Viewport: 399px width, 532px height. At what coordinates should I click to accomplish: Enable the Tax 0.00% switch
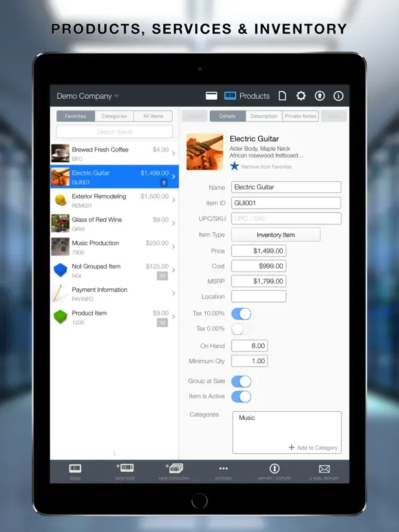241,329
